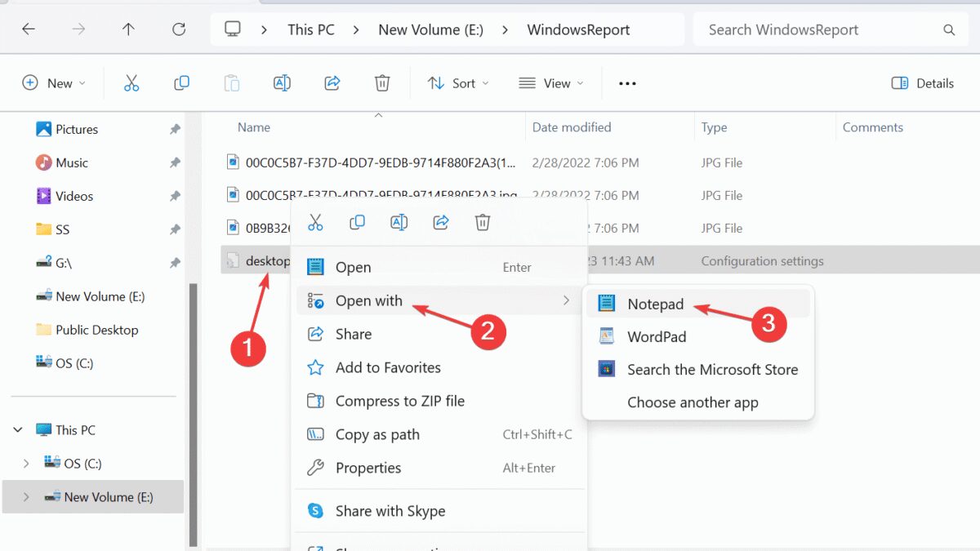This screenshot has height=551, width=980.
Task: Select the Cut icon in the toolbar
Action: 132,82
